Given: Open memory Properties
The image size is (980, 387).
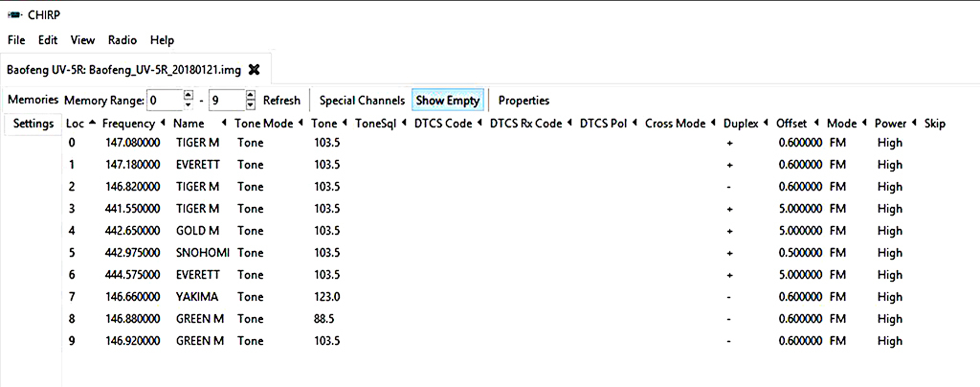Looking at the screenshot, I should pos(523,100).
